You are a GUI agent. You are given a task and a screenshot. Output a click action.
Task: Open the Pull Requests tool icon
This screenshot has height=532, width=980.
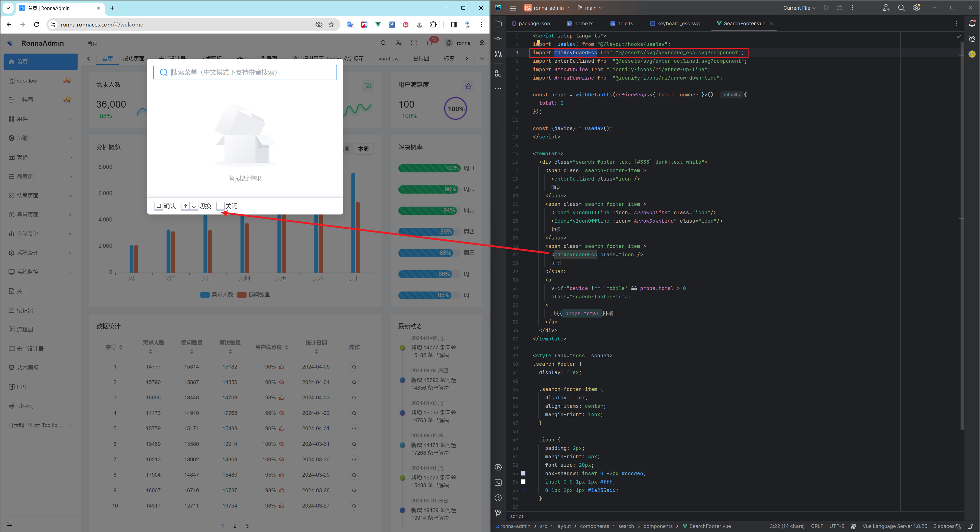coord(498,54)
